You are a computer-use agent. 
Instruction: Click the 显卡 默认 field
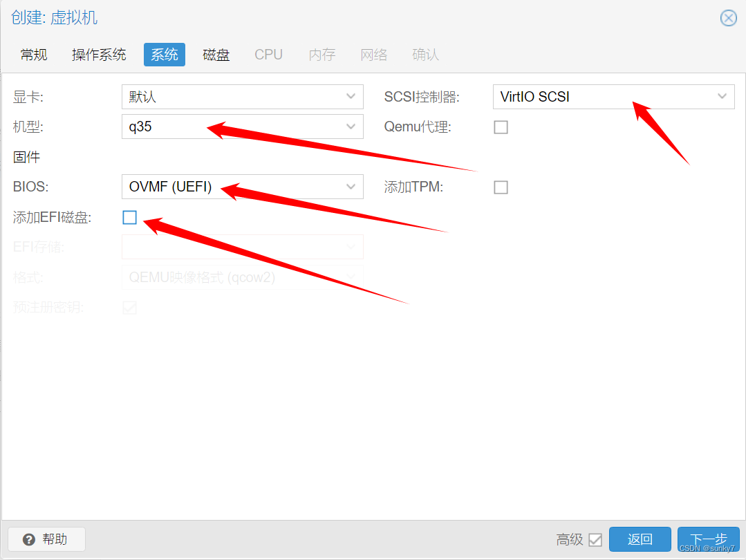click(x=242, y=97)
